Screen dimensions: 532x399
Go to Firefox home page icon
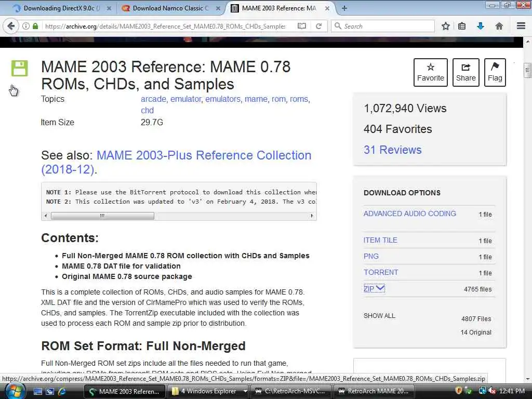[499, 26]
